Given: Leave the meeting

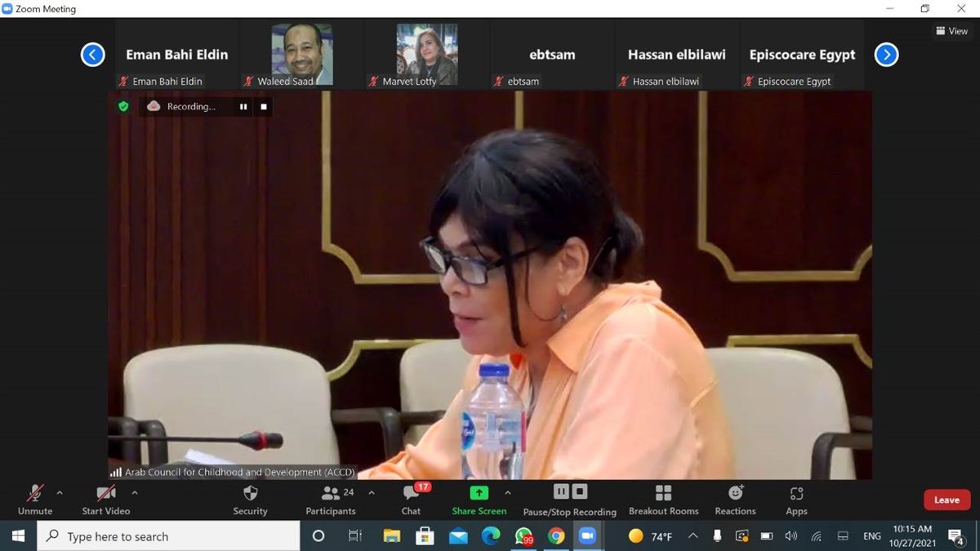Looking at the screenshot, I should point(947,500).
